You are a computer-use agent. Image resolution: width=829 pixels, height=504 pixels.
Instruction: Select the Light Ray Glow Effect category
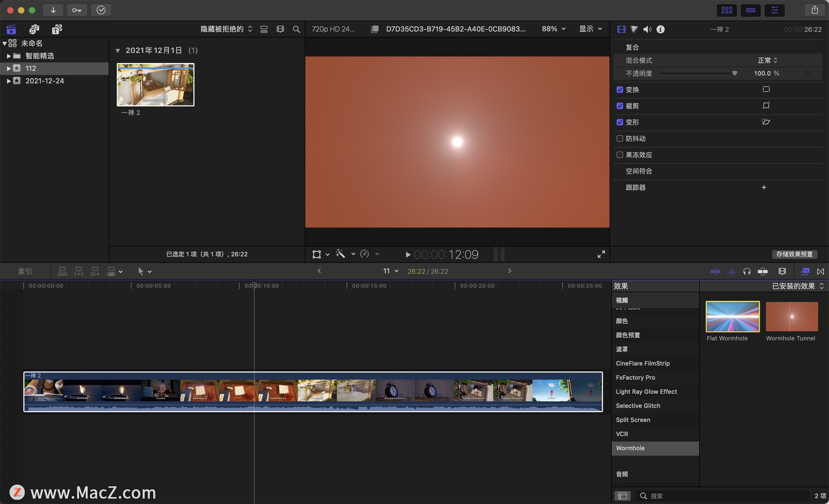[x=646, y=391]
